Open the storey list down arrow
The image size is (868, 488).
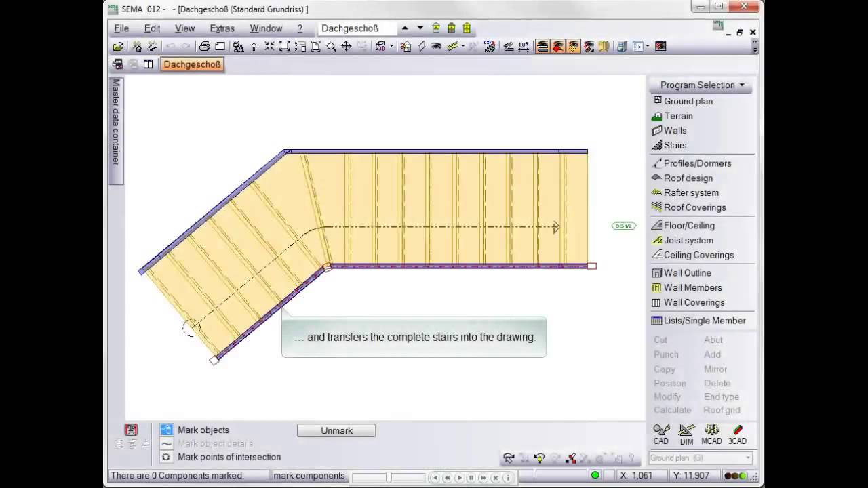(420, 28)
